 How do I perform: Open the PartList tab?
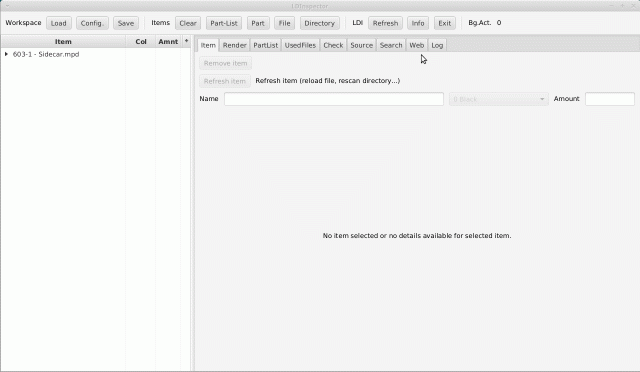tap(266, 45)
